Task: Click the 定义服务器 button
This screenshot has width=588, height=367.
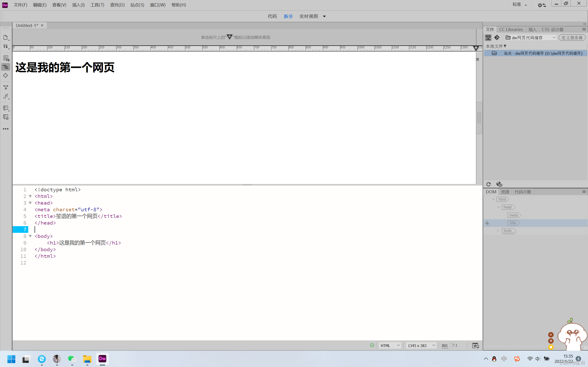Action: (572, 38)
